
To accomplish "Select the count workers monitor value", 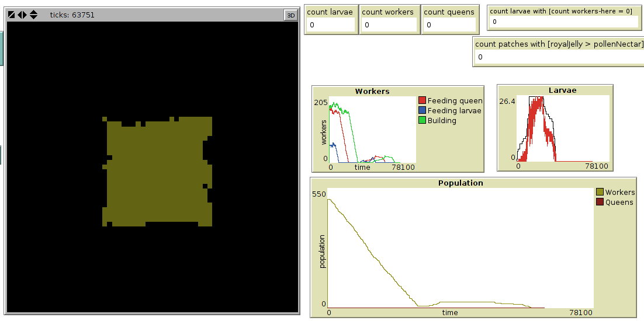I will click(x=388, y=25).
